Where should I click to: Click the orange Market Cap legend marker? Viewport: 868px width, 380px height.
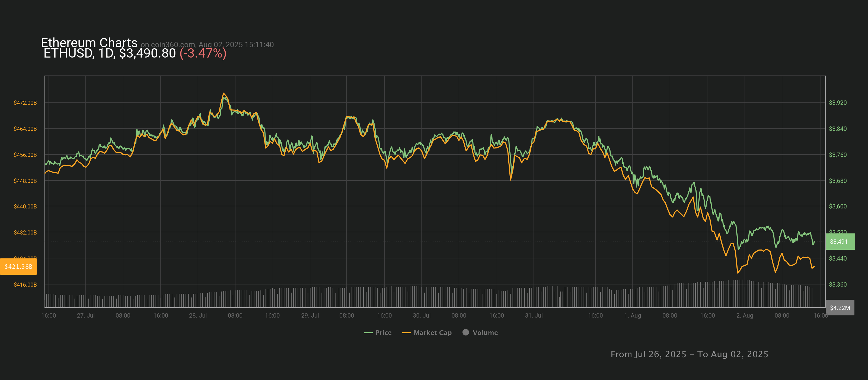click(406, 333)
